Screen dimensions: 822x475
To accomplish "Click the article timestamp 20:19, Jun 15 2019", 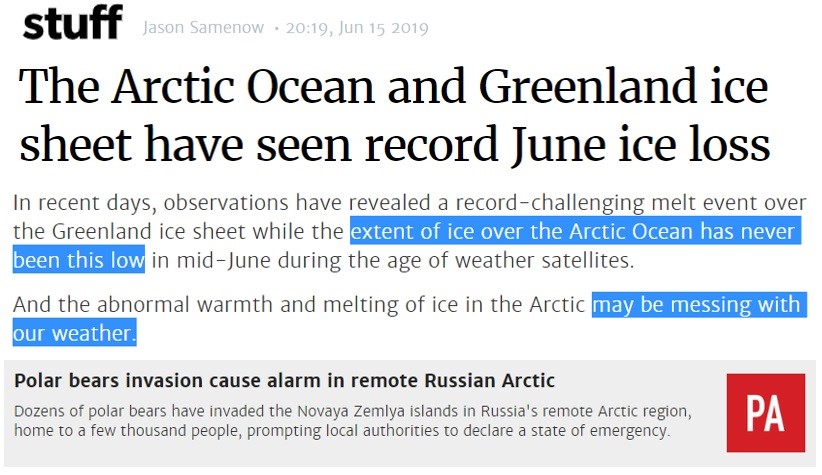I will click(x=357, y=28).
